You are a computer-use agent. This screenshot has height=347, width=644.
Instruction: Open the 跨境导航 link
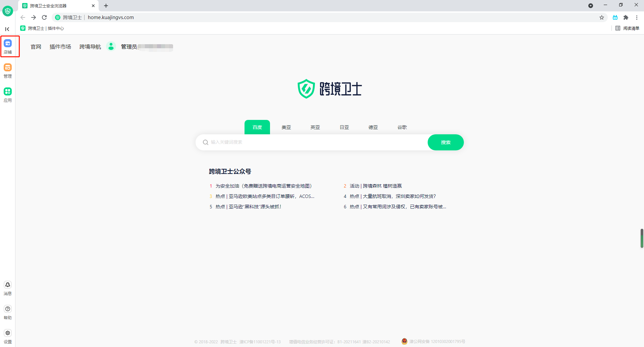point(90,47)
